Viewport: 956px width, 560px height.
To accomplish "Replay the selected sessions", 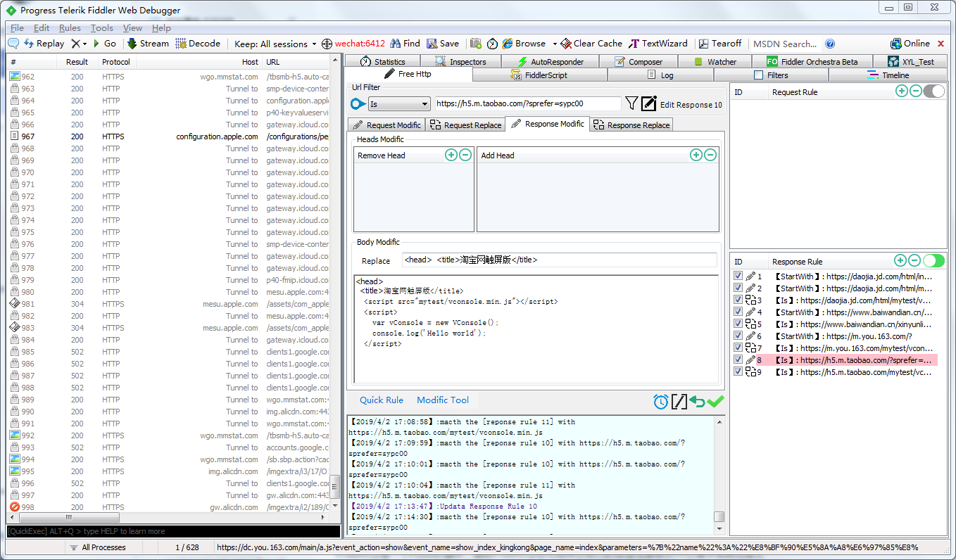I will (44, 44).
